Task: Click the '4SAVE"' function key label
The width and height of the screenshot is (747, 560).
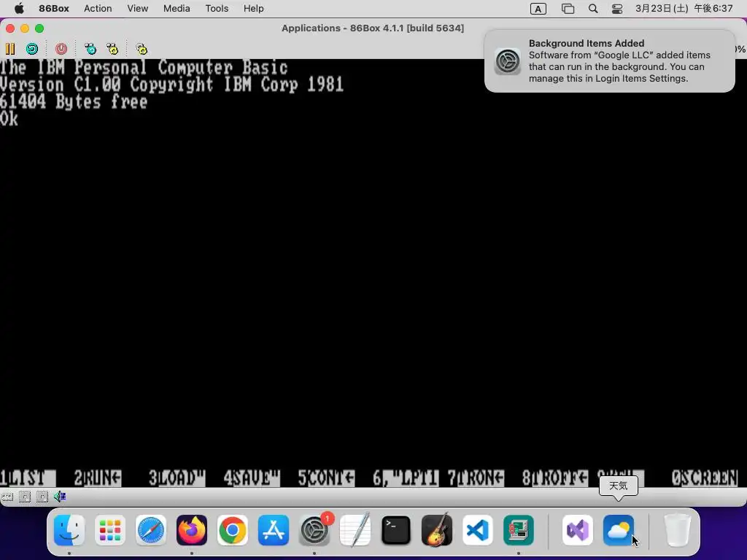Action: [x=252, y=478]
